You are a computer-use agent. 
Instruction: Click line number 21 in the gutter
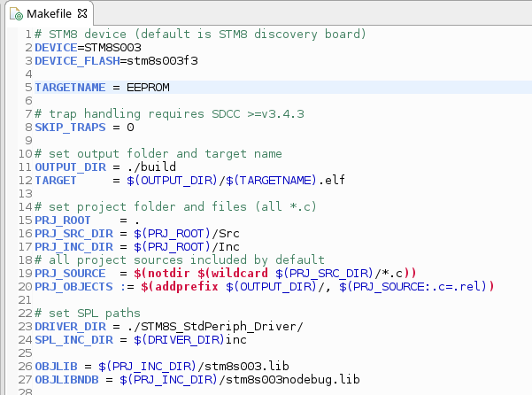[x=25, y=300]
